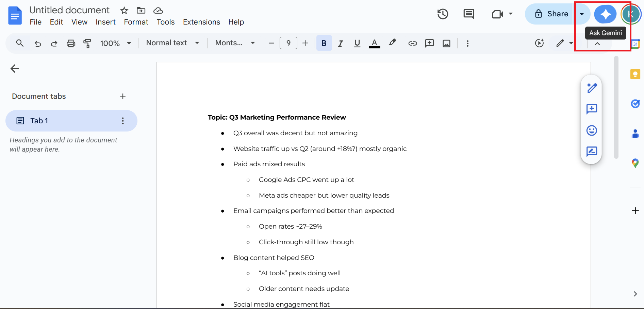Open the zoom 100% dropdown
The width and height of the screenshot is (644, 309).
pos(115,43)
